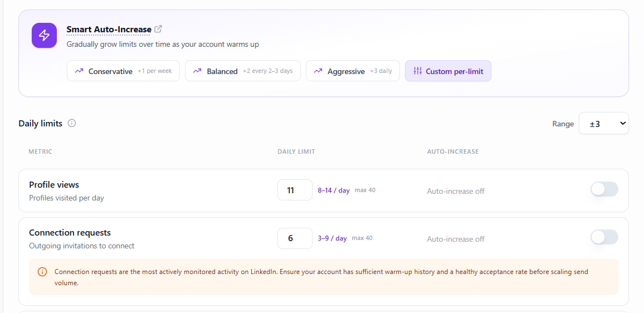Click the purple lightning bolt icon
This screenshot has height=313, width=644.
coord(45,35)
